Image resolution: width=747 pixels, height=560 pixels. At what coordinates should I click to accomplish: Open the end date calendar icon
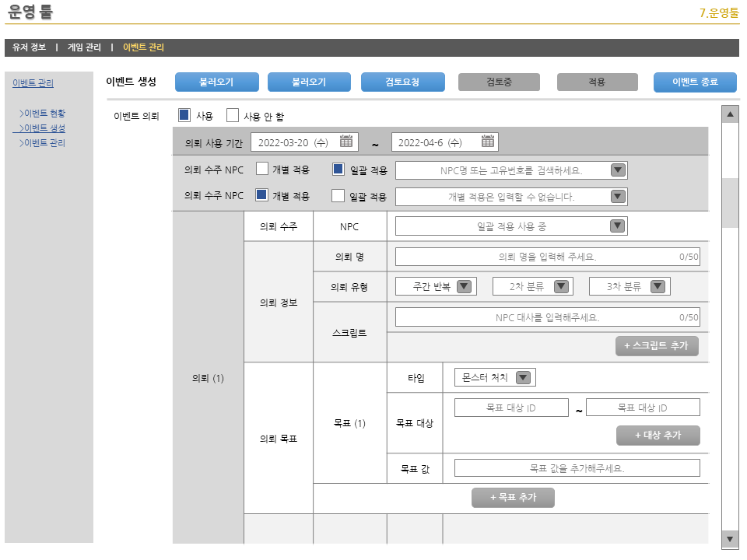[488, 142]
